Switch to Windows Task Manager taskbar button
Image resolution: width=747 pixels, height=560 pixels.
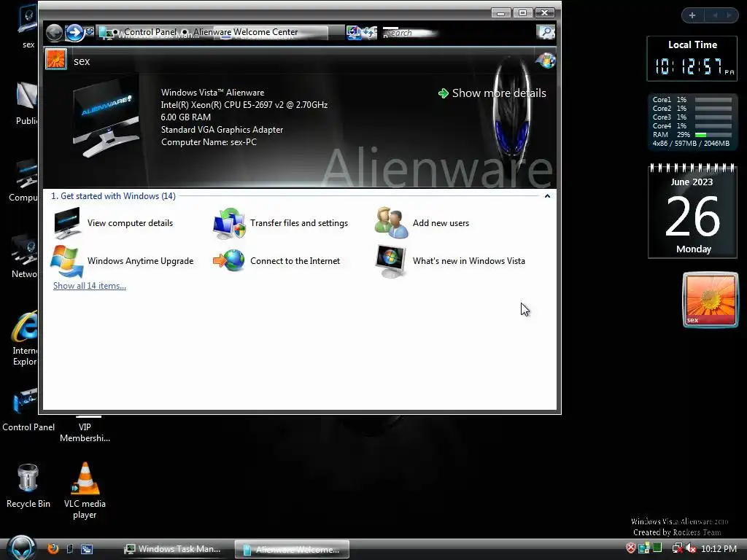click(172, 549)
